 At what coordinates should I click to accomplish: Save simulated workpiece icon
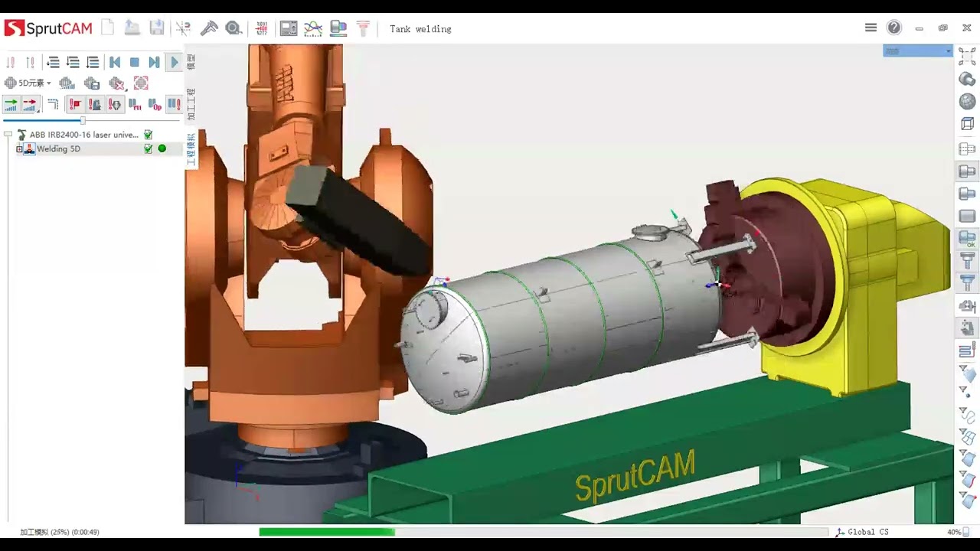(92, 83)
